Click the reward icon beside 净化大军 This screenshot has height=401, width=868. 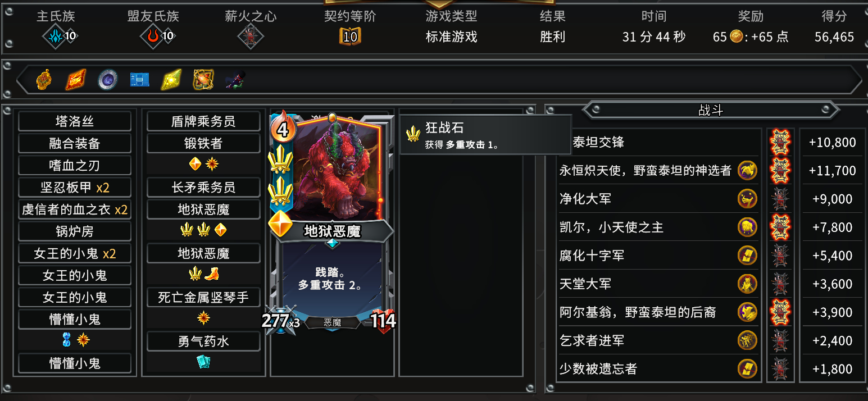point(747,199)
